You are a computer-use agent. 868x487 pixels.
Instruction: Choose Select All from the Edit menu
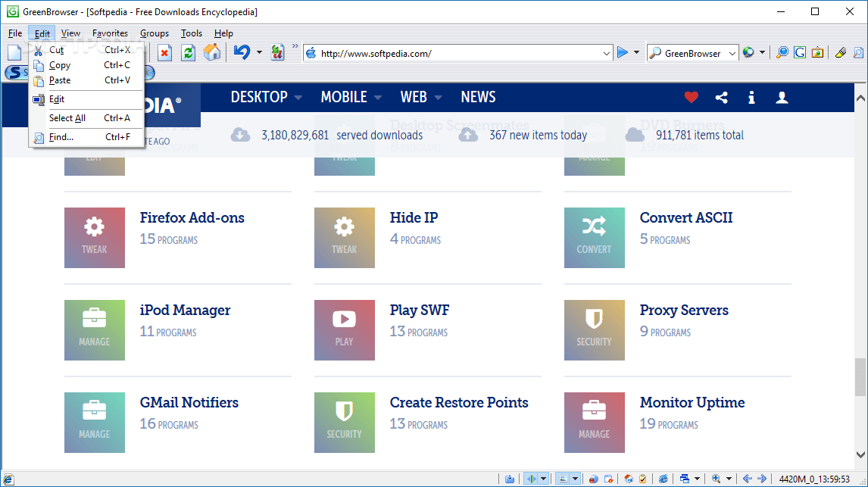click(x=86, y=118)
